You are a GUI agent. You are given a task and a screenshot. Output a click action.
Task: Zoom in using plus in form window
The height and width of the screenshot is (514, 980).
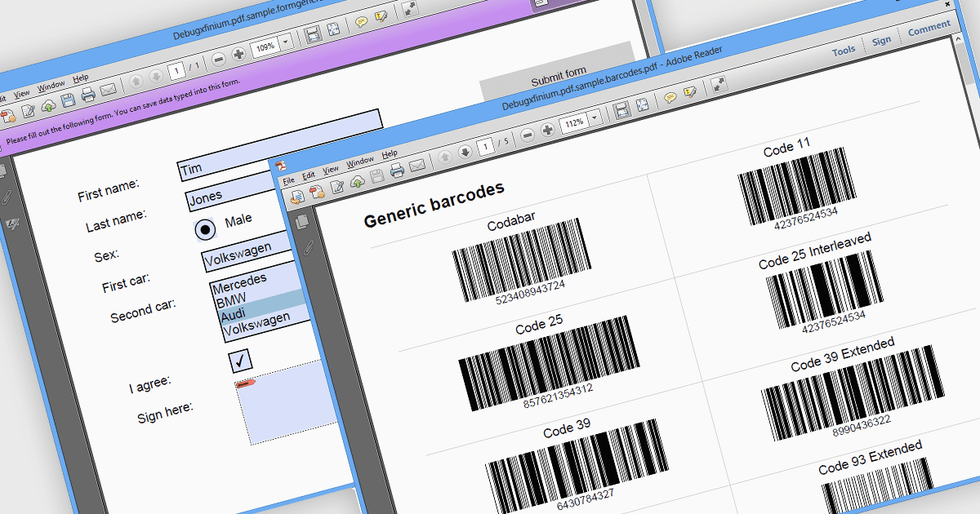tap(238, 54)
